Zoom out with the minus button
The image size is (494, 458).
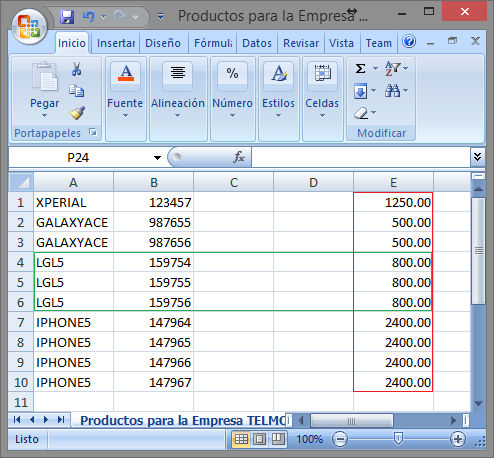point(340,439)
